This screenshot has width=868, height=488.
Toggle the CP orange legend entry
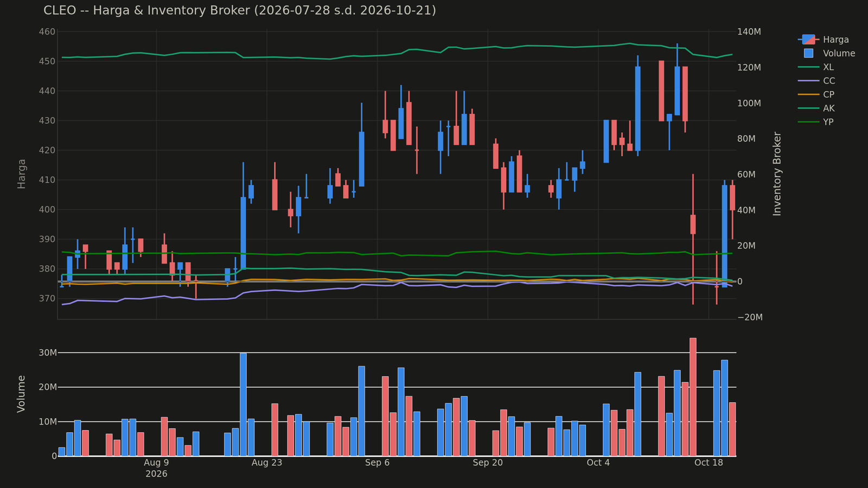click(816, 94)
